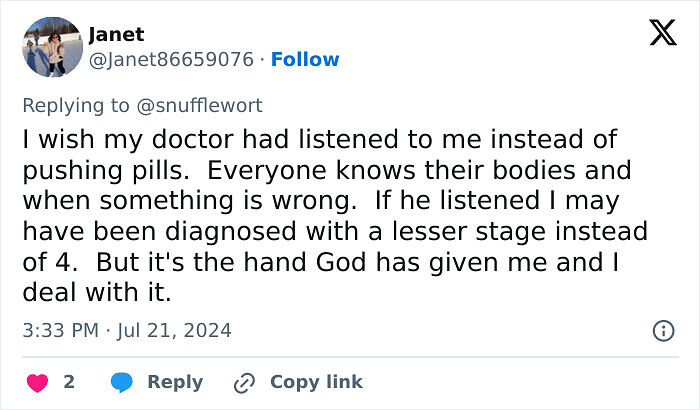Click the 3:33 PM timestamp
The height and width of the screenshot is (410, 700).
pyautogui.click(x=58, y=329)
